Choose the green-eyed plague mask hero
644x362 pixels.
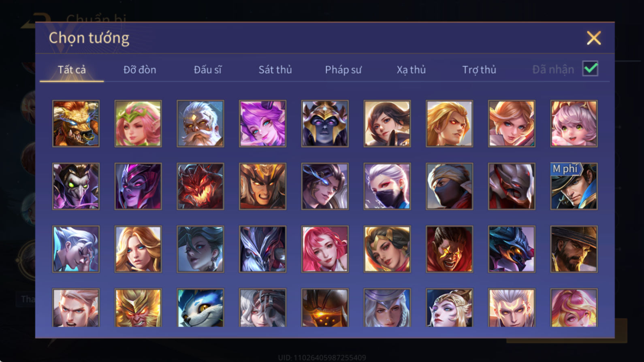tap(76, 186)
